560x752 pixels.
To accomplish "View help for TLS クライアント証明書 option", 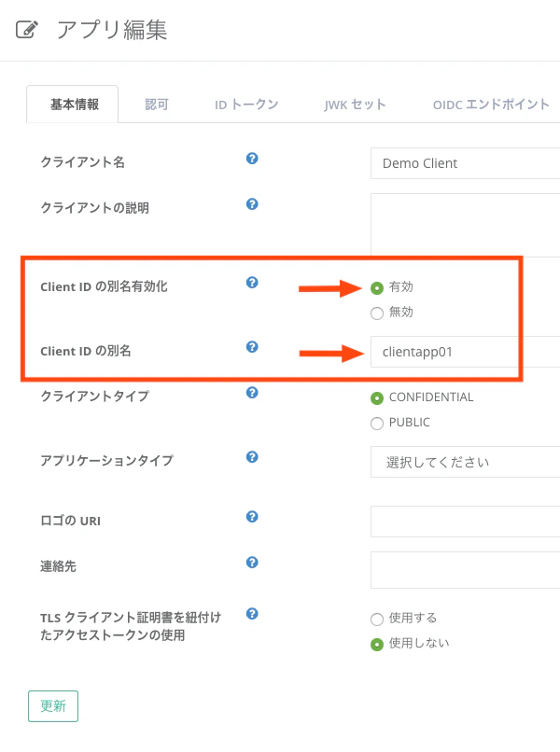I will [x=251, y=614].
